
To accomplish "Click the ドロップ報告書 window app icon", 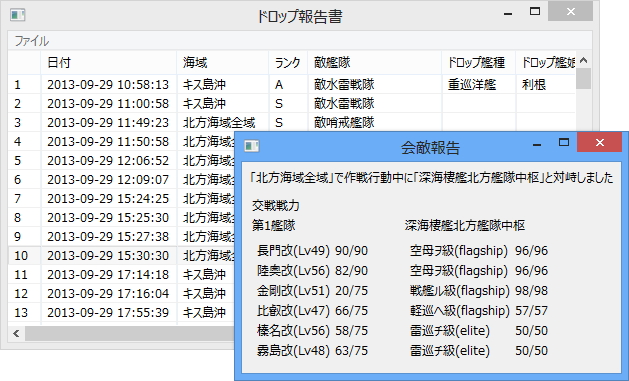I will point(18,15).
